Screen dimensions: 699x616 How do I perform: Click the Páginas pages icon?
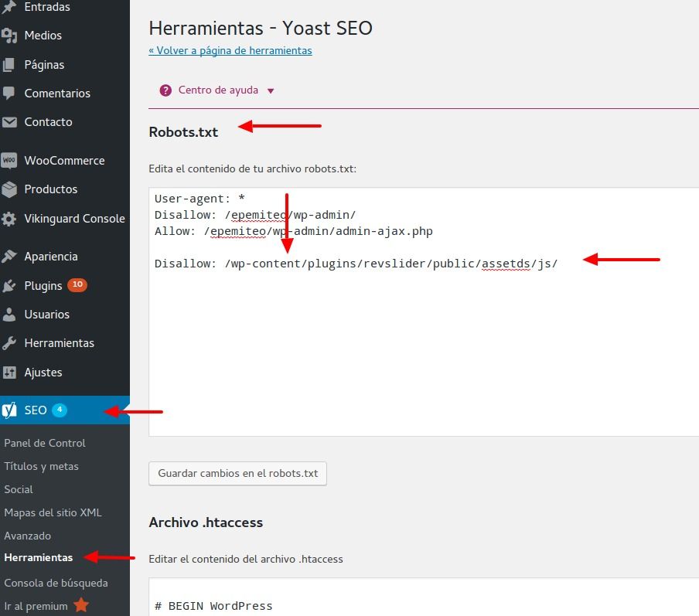pyautogui.click(x=9, y=65)
